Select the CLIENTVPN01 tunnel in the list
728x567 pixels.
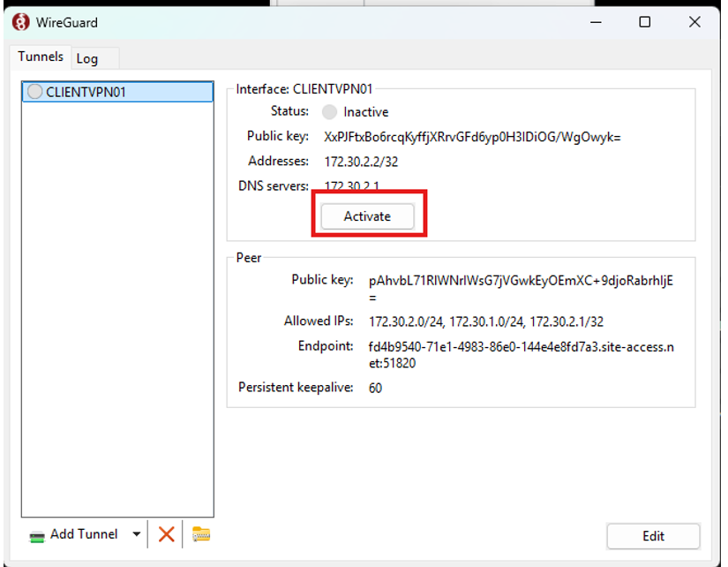pyautogui.click(x=118, y=92)
